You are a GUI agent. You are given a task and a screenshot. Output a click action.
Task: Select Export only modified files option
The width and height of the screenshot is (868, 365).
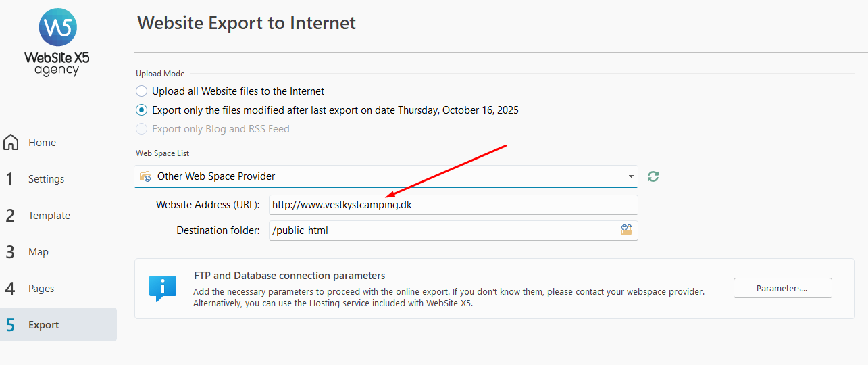tap(142, 110)
